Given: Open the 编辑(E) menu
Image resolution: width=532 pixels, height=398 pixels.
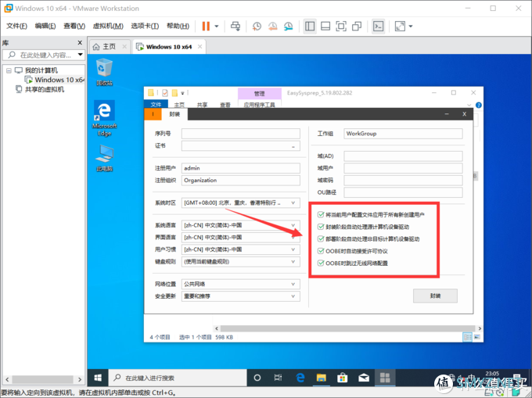Looking at the screenshot, I should 45,26.
